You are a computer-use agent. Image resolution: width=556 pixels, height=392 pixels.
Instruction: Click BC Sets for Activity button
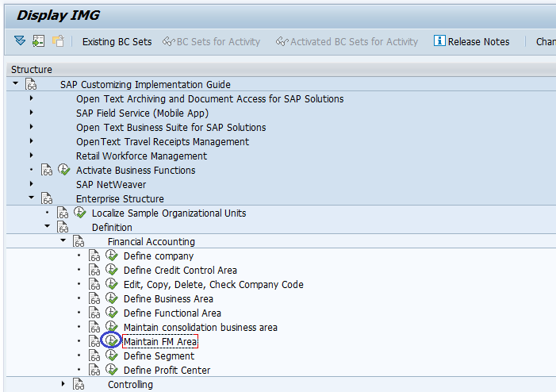[211, 42]
